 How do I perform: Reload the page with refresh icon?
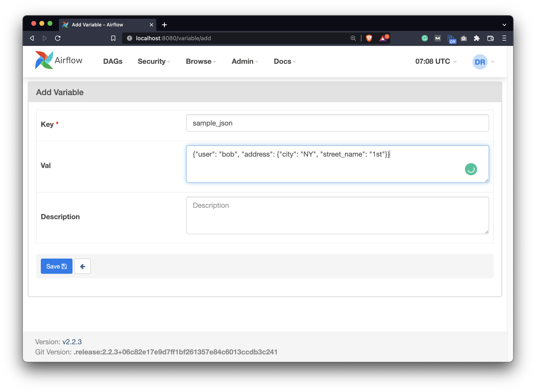[x=58, y=38]
